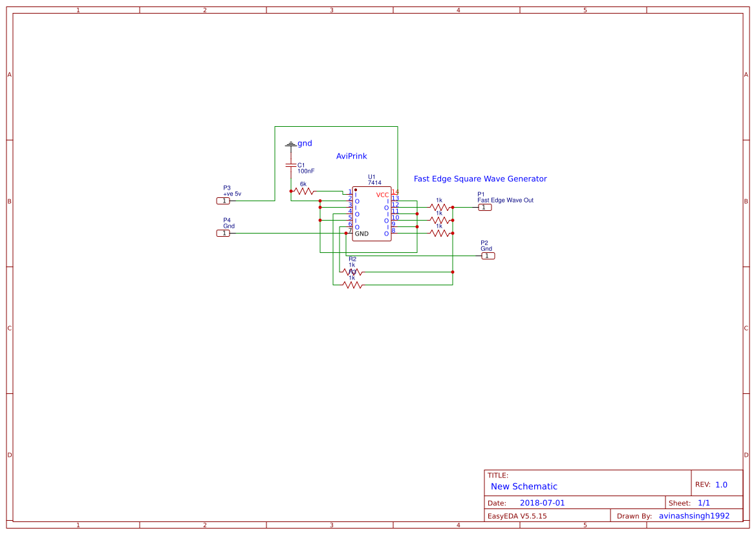Select the pin 1 dot marker inside U1
The width and height of the screenshot is (756, 535).
pyautogui.click(x=356, y=190)
